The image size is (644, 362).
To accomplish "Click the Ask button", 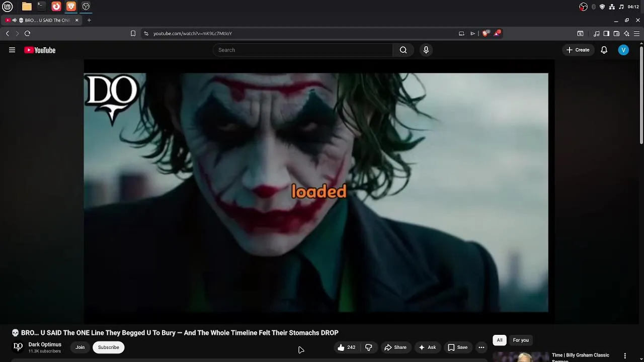I will pos(427,347).
